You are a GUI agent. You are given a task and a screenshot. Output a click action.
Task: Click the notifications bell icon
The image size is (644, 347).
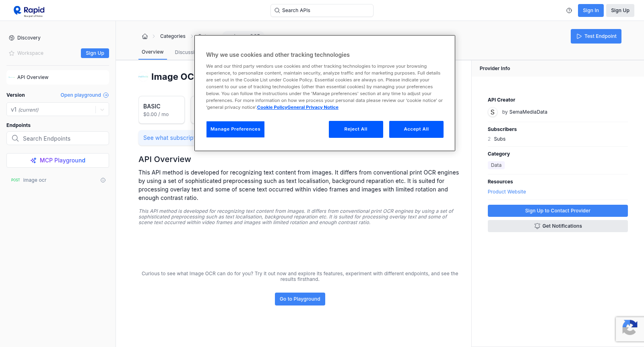click(537, 226)
